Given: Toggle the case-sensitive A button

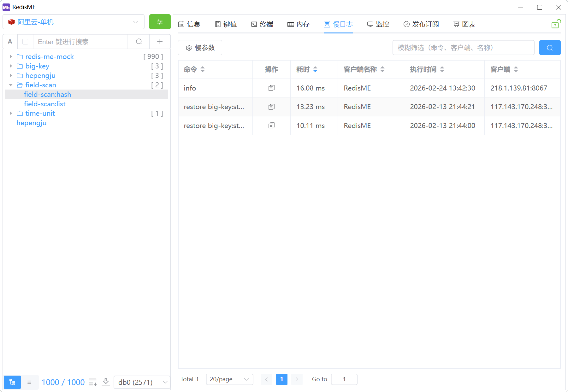Looking at the screenshot, I should pyautogui.click(x=10, y=42).
